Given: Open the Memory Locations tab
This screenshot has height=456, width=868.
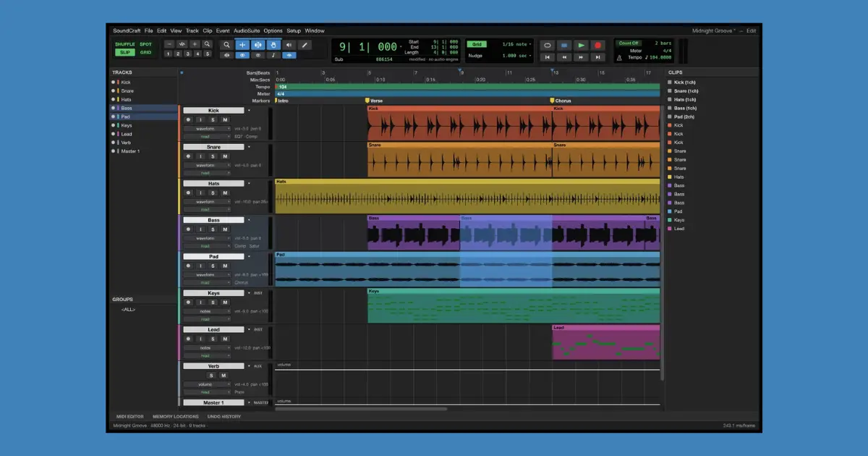Looking at the screenshot, I should [x=175, y=417].
